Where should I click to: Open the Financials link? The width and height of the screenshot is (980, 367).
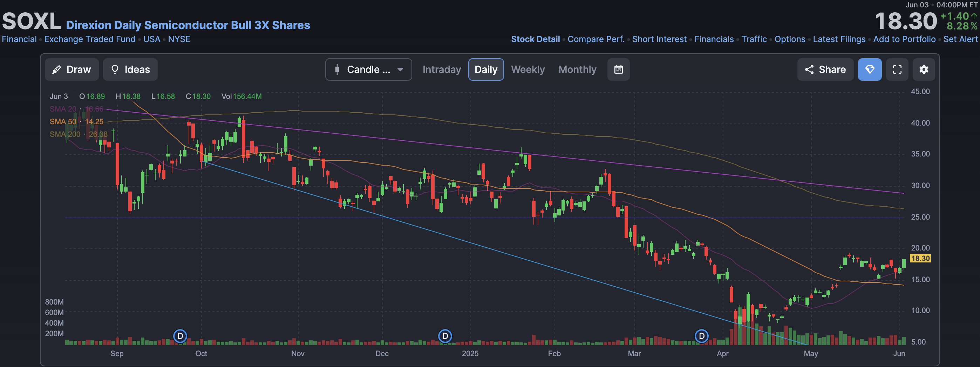714,39
